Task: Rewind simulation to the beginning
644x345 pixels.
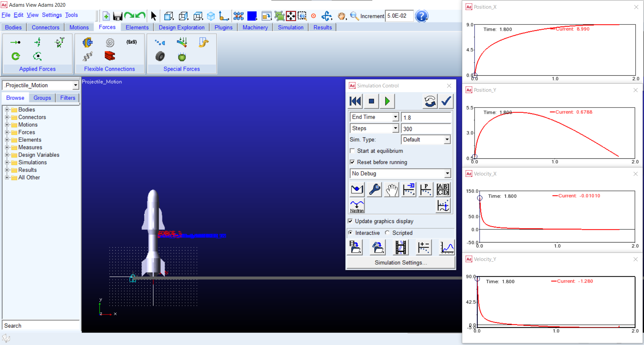Action: (x=355, y=101)
